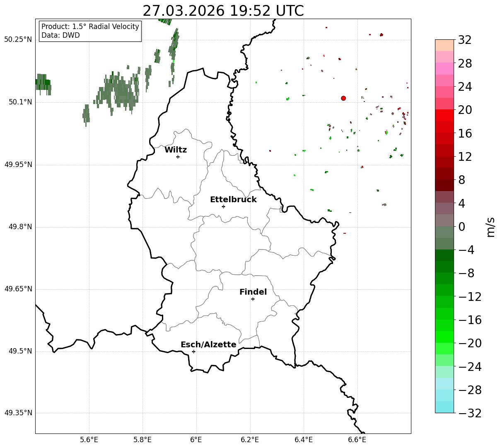
Task: Click the 49.95°N latitude label
Action: click(18, 165)
